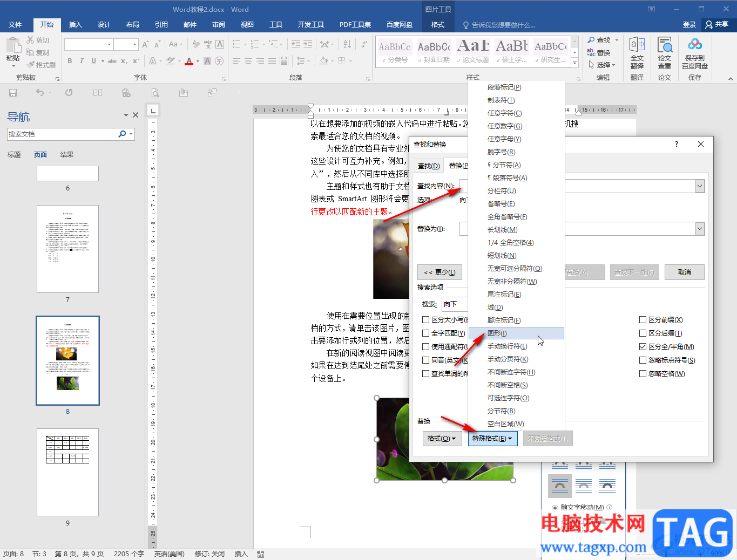
Task: Click the 搜索文档 search document field
Action: pos(62,134)
